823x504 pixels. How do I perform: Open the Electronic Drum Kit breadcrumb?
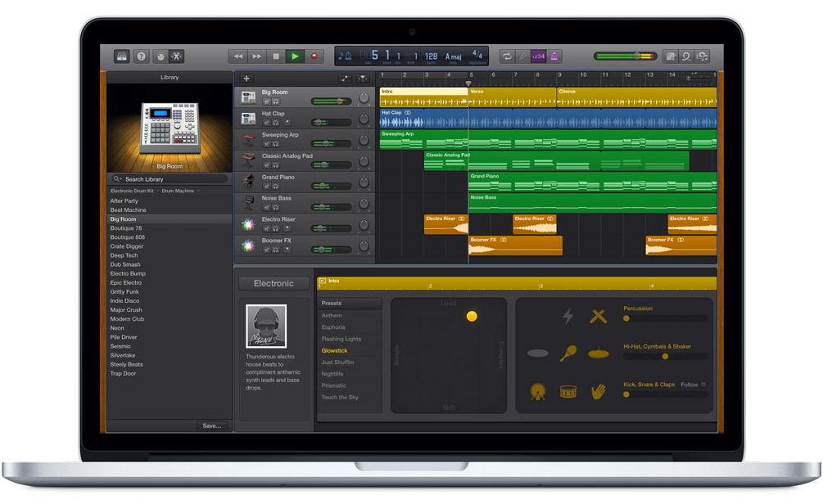coord(131,191)
